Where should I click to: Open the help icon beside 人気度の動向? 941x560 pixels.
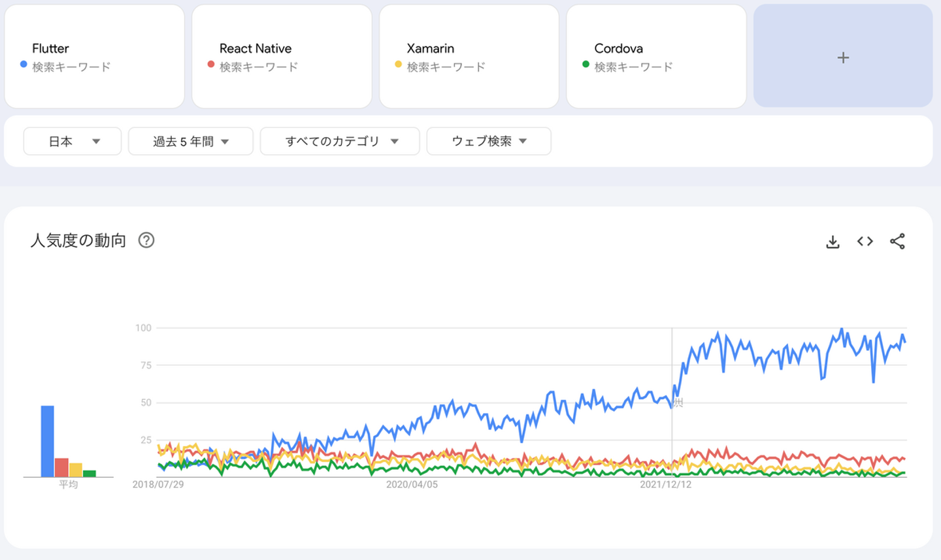coord(146,240)
